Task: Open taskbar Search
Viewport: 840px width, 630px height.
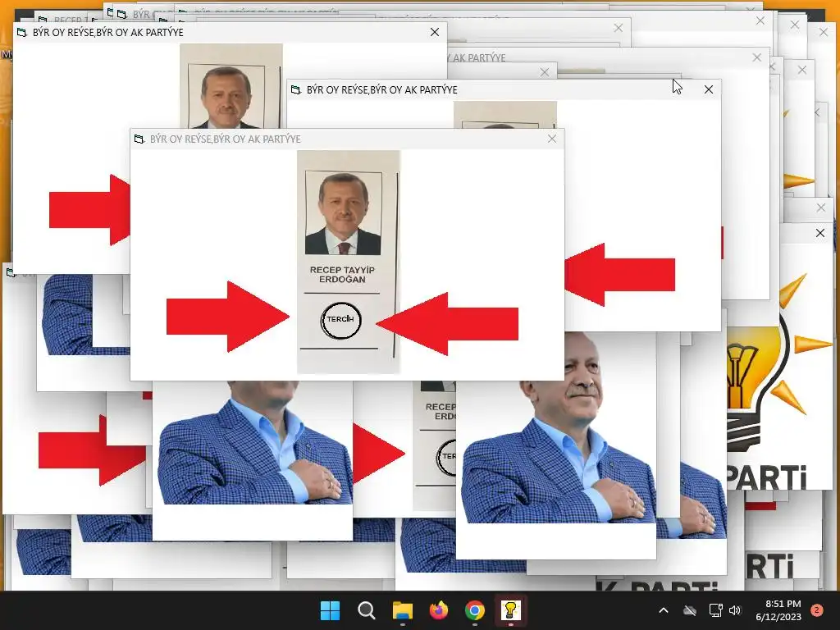Action: coord(367,610)
